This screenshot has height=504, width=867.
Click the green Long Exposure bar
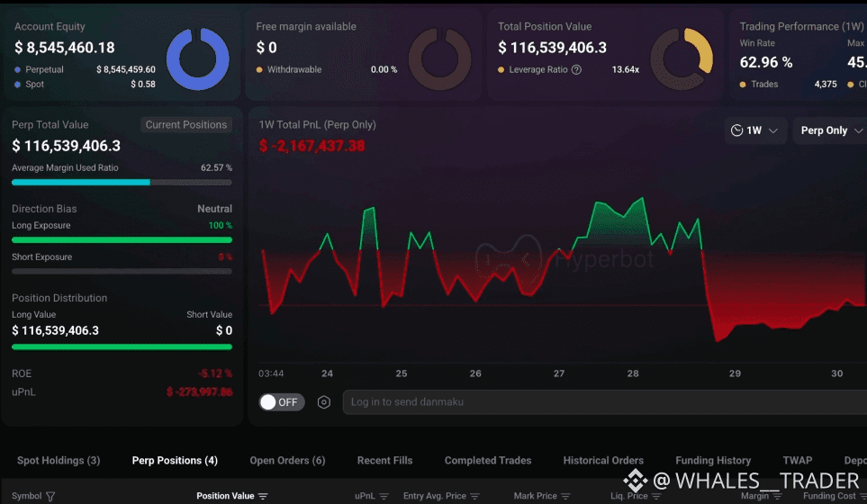click(122, 239)
